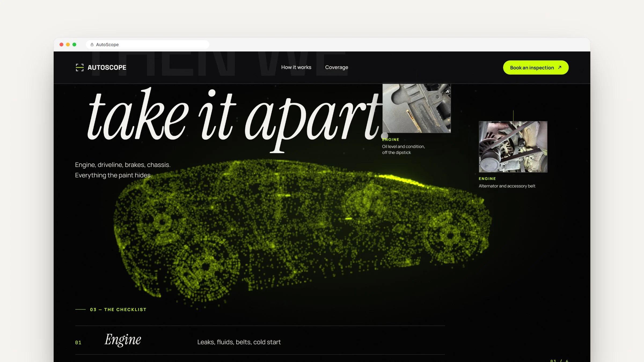Click 'Oil level and condition' caption
644x362 pixels.
(x=403, y=149)
